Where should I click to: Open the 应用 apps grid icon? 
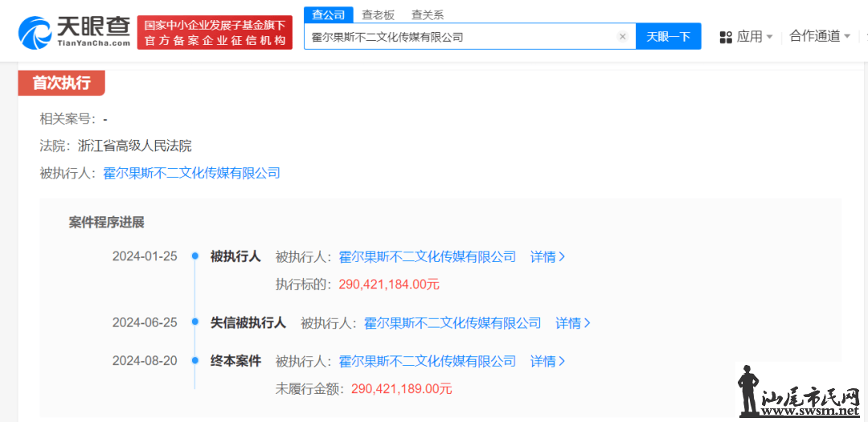[726, 37]
